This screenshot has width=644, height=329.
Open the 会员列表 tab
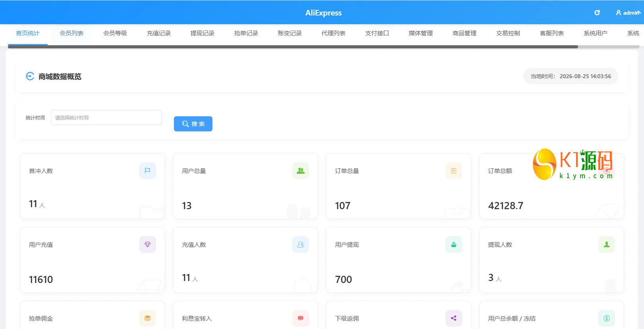[71, 33]
